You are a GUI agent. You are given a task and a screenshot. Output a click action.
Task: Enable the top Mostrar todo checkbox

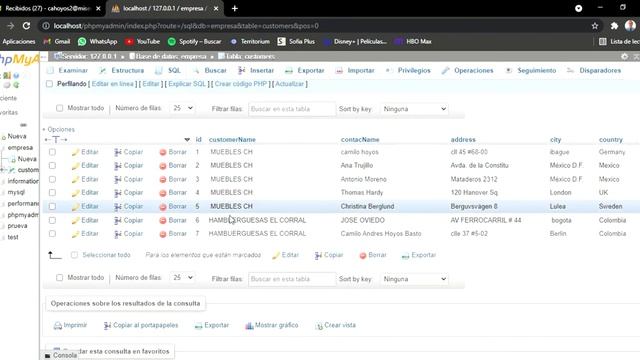(60, 108)
